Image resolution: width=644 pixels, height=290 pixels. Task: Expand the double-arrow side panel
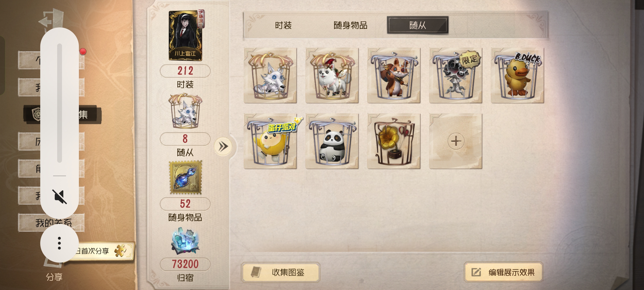[223, 147]
